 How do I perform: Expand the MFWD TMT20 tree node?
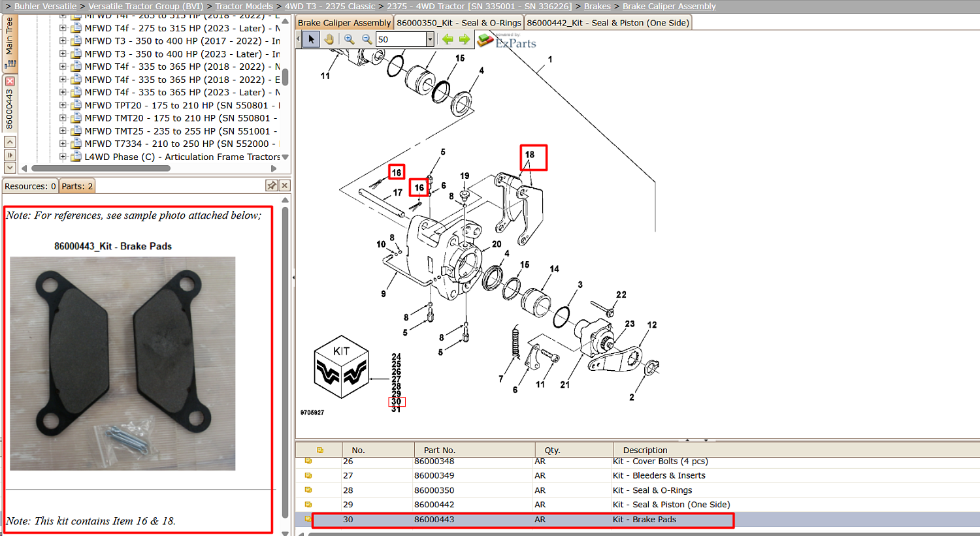tap(63, 118)
